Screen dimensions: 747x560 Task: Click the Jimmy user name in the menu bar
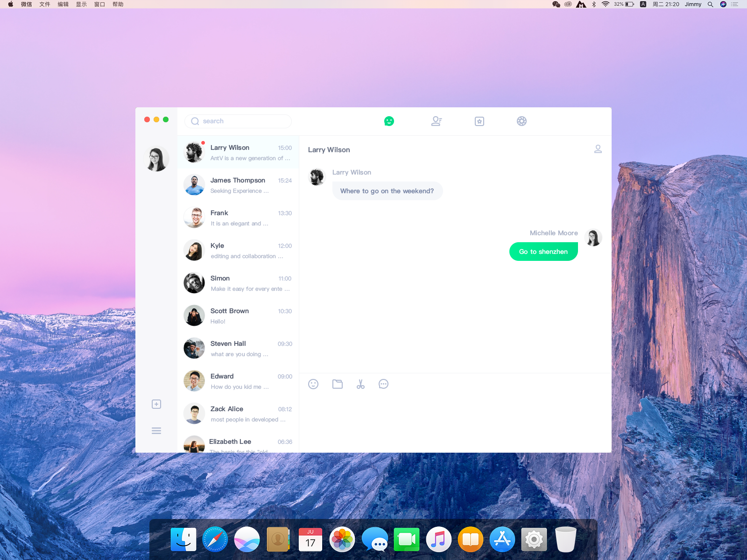[693, 4]
